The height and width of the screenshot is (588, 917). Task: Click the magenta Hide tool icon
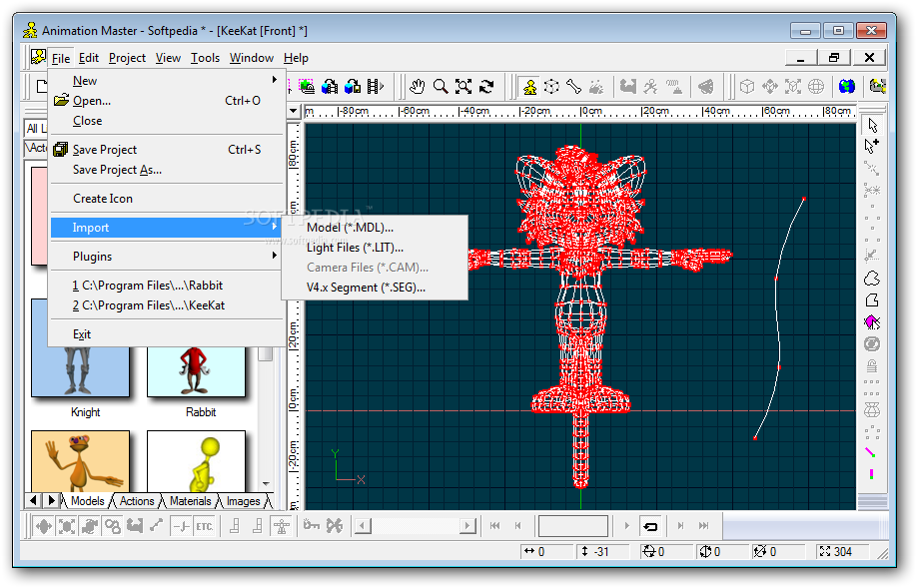872,322
